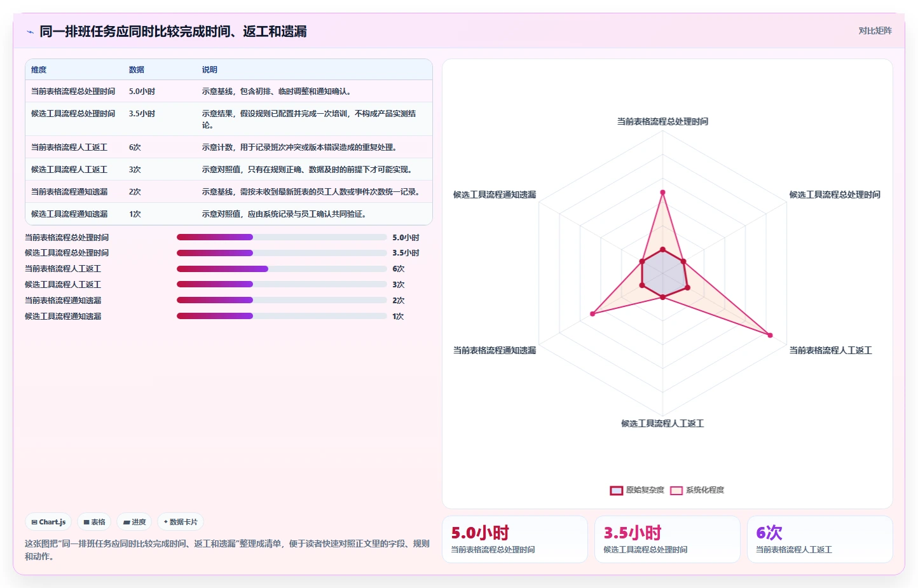
Task: Click table row label 候选工具流程人工返工
Action: 69,170
